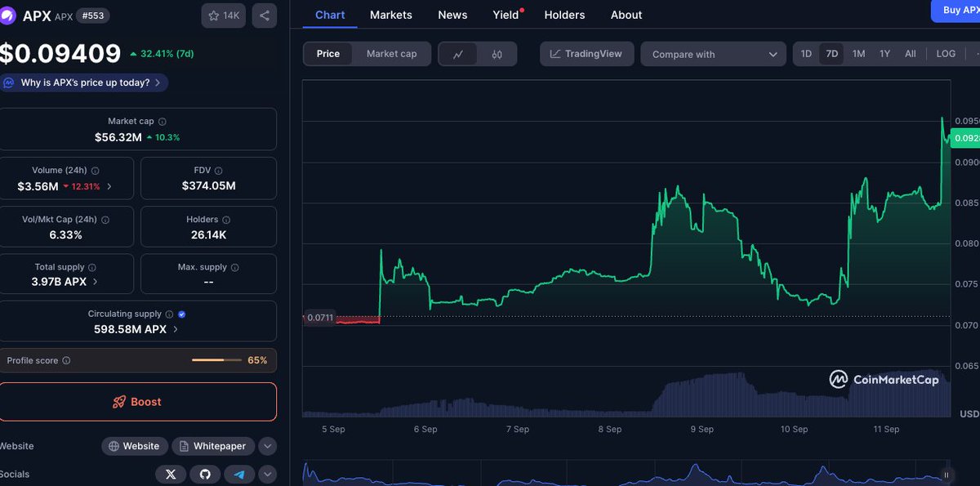Set chart range to 1M

coord(858,54)
